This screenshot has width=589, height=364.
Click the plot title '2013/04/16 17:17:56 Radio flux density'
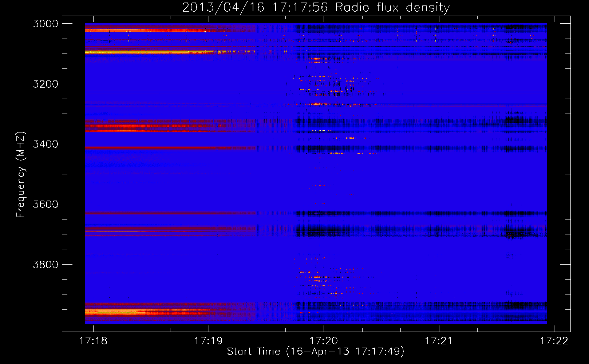(316, 7)
